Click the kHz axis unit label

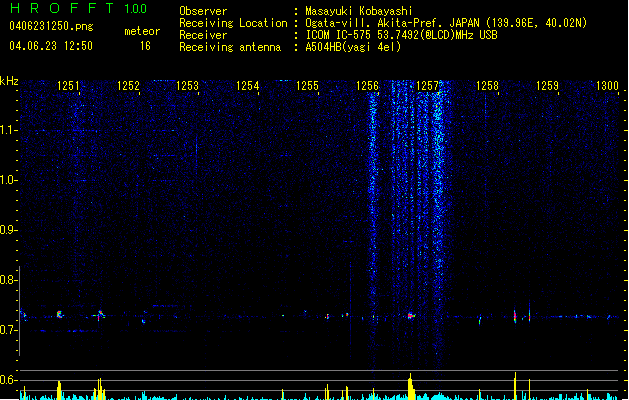(x=9, y=81)
